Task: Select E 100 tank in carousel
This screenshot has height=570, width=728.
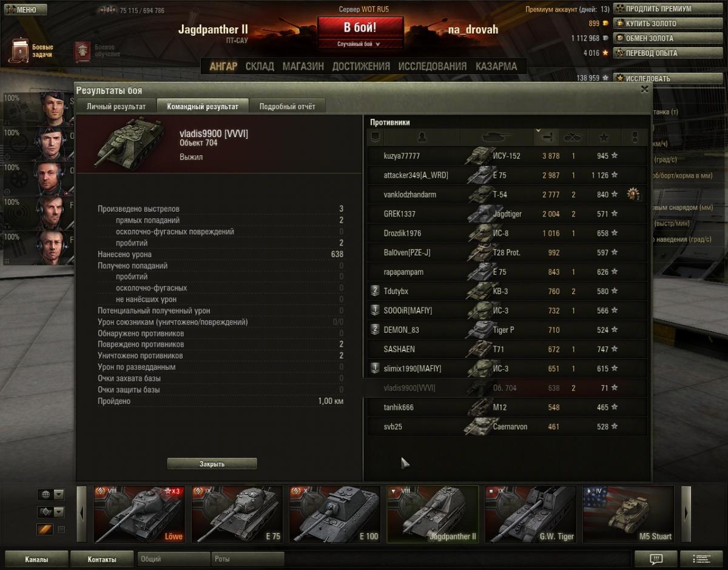Action: [x=335, y=514]
